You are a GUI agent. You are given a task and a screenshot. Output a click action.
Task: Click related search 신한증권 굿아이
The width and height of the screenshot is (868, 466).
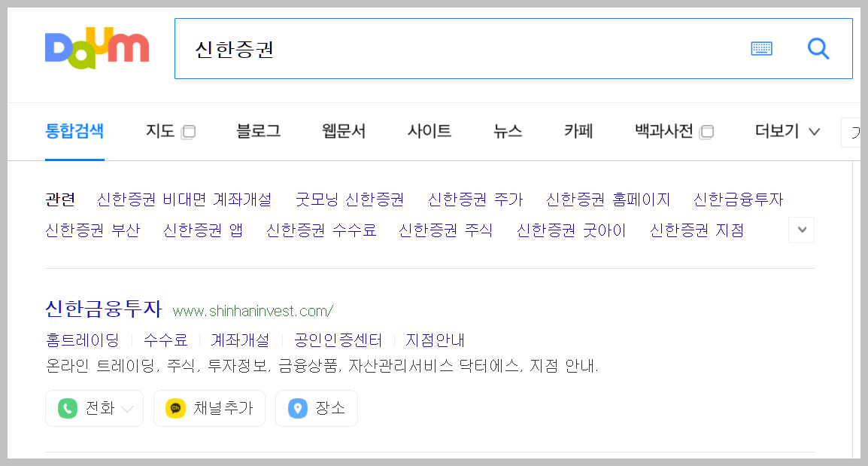[572, 230]
